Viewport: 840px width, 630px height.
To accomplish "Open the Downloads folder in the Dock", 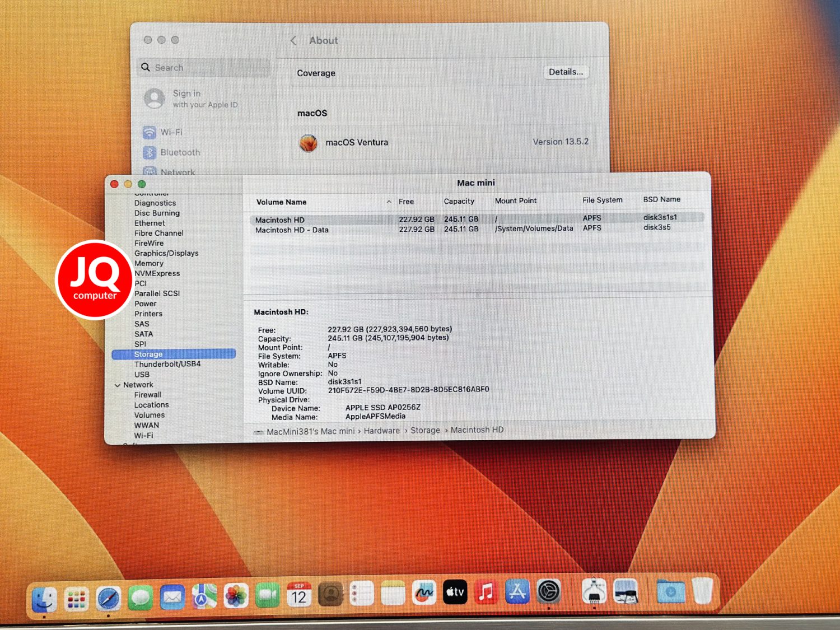I will [671, 591].
